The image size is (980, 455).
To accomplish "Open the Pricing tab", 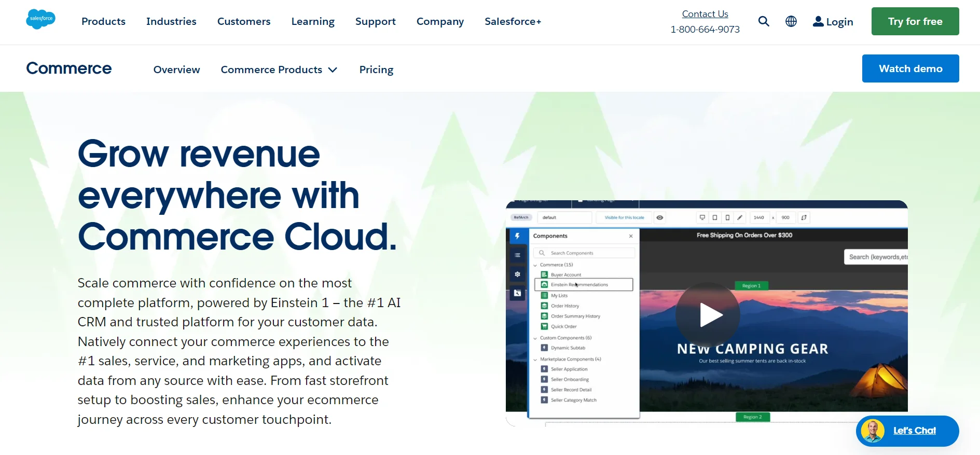I will pos(376,70).
